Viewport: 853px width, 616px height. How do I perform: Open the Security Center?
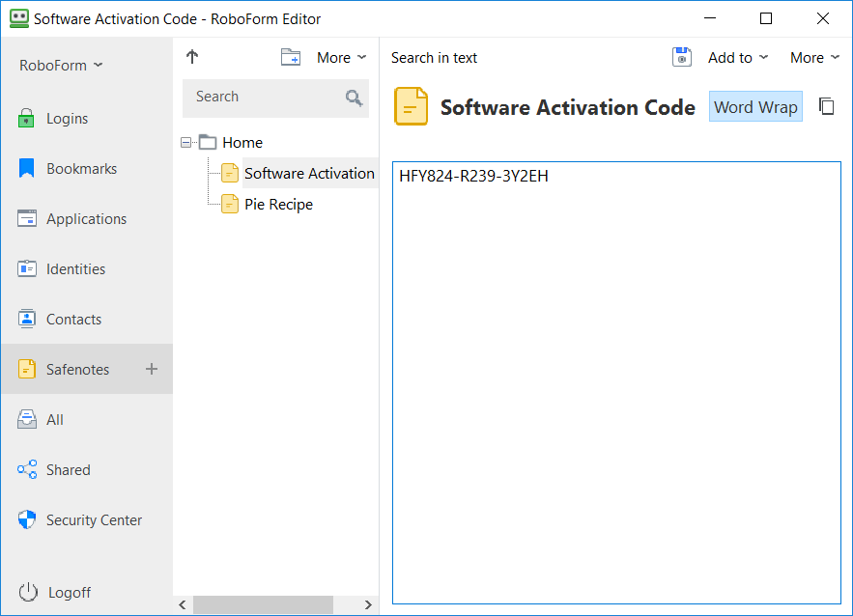pyautogui.click(x=87, y=520)
